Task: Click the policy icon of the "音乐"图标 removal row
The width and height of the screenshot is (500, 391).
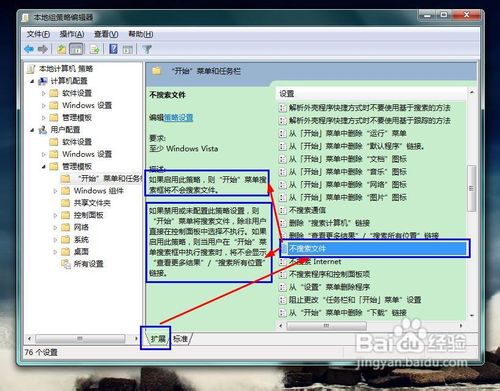Action: pos(282,172)
